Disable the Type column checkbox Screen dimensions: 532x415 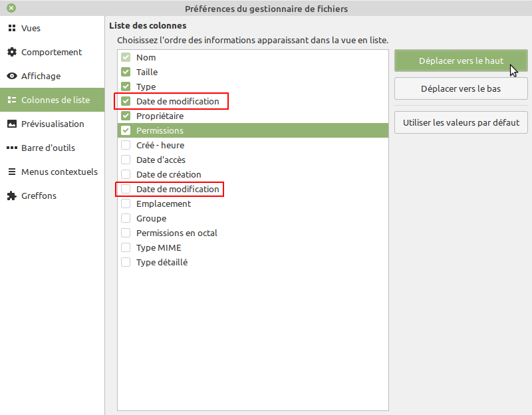[x=126, y=86]
